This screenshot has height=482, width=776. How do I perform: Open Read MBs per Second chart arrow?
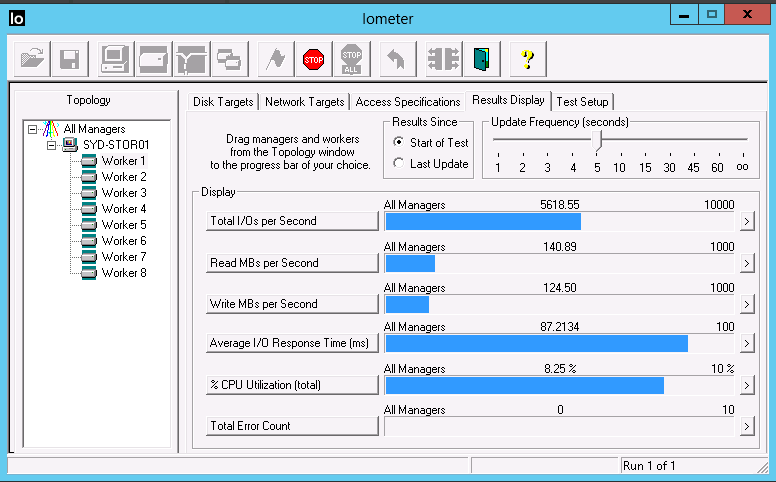coord(747,263)
